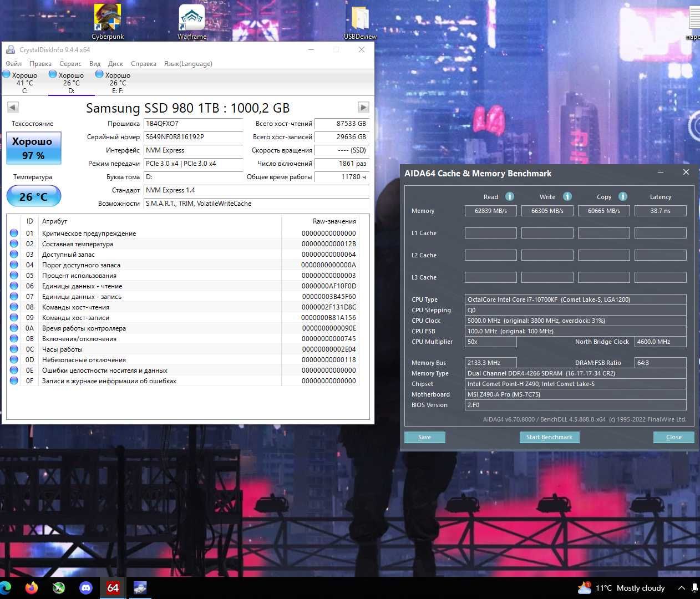Open the weather widget showing 11°C

[x=621, y=588]
